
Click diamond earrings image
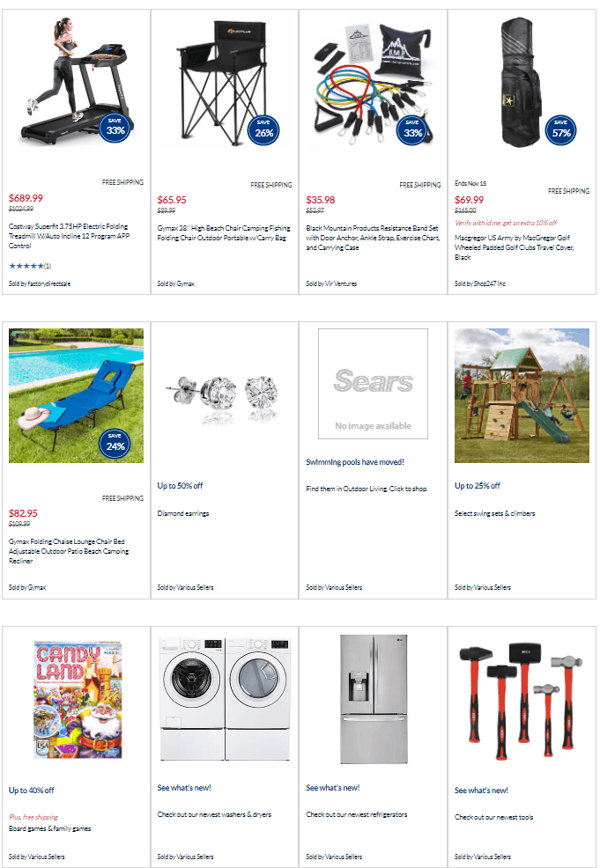tap(225, 397)
